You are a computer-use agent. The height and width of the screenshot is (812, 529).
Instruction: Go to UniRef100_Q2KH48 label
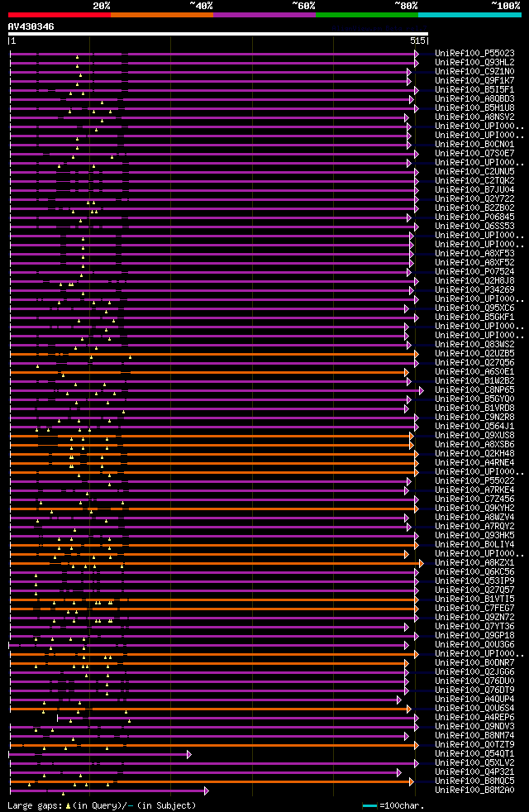coord(474,454)
